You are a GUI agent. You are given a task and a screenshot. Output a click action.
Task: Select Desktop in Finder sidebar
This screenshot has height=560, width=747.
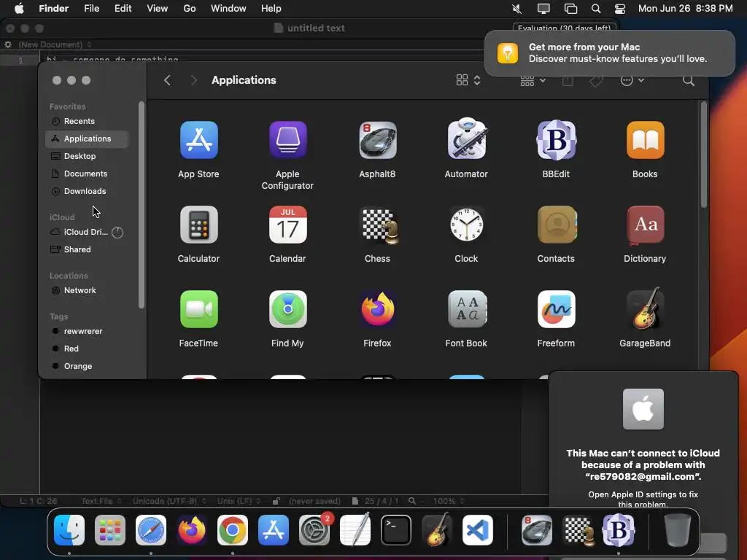pos(88,156)
